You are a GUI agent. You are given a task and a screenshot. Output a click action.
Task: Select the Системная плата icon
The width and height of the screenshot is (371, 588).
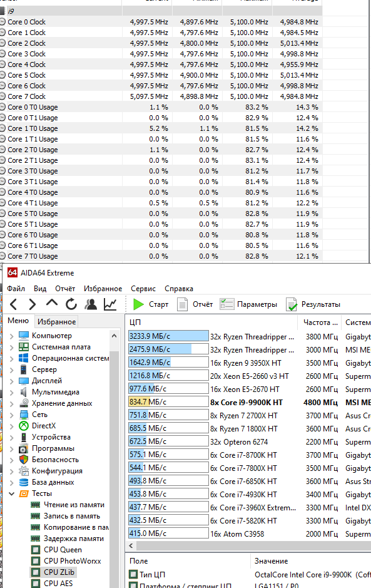click(24, 347)
